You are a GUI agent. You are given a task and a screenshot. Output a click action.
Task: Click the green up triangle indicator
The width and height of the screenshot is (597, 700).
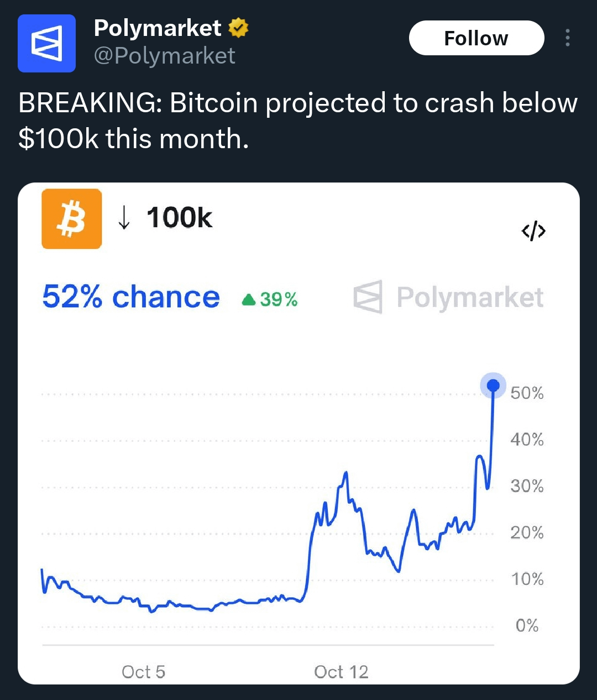[x=249, y=300]
